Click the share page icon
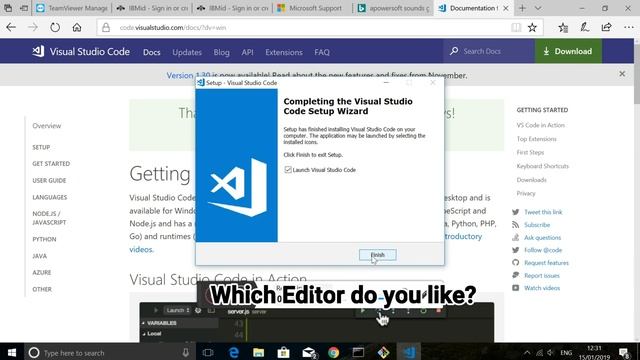Screen dimensions: 640x360 (x=607, y=27)
